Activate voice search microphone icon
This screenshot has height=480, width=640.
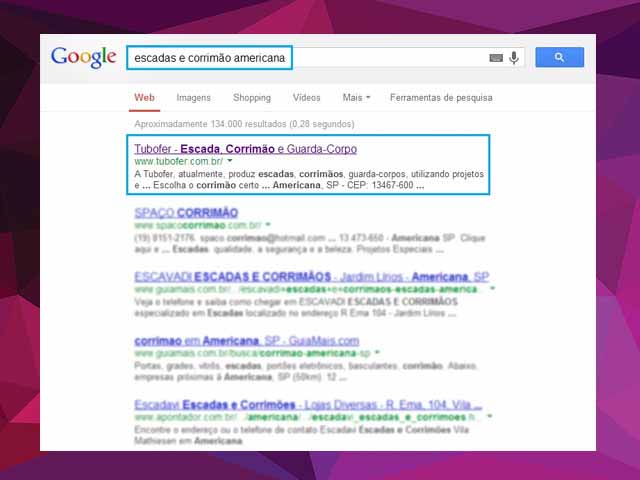pyautogui.click(x=514, y=58)
